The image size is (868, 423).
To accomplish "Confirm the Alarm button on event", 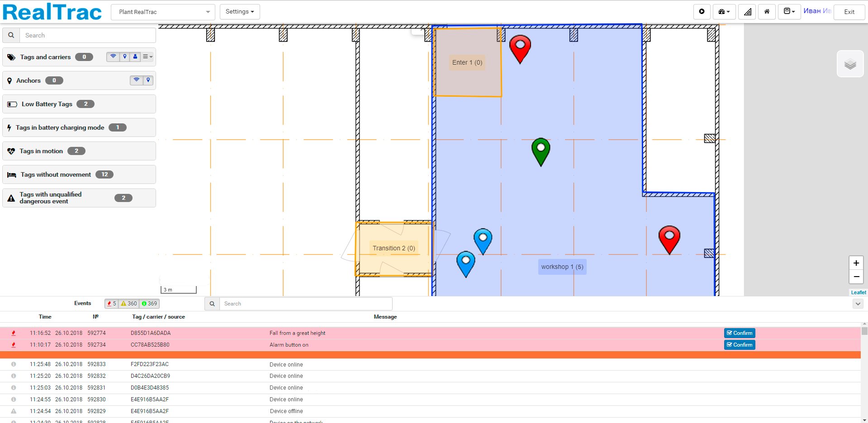I will [740, 345].
